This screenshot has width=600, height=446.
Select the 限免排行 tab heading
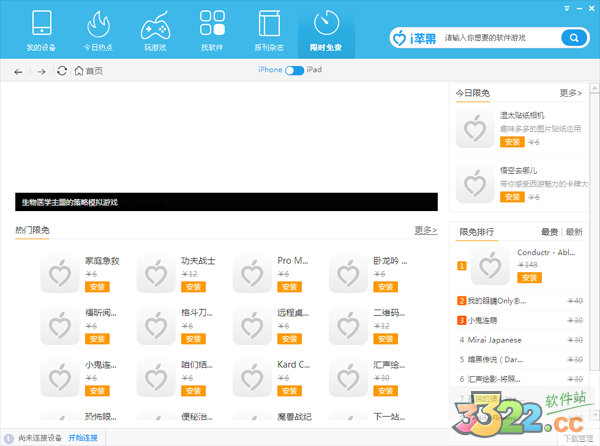click(476, 232)
